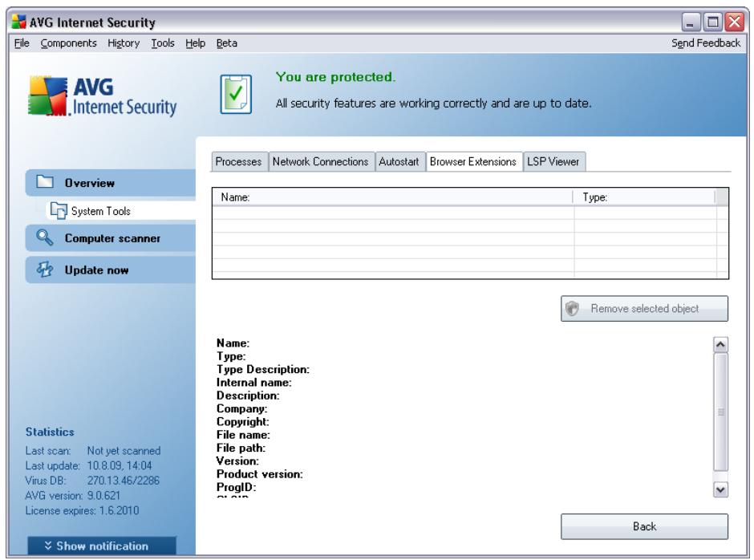Image resolution: width=754 pixels, height=560 pixels.
Task: Expand the Show notification panel
Action: pos(101,546)
